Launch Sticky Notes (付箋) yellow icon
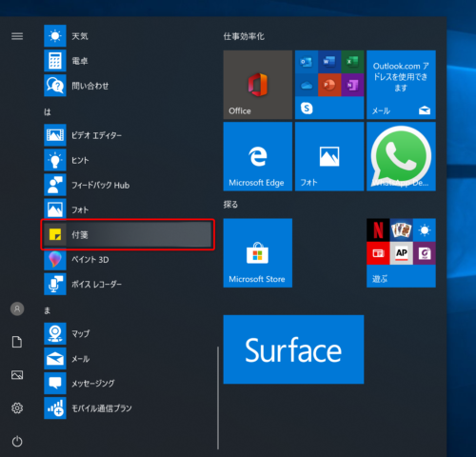 (x=55, y=234)
